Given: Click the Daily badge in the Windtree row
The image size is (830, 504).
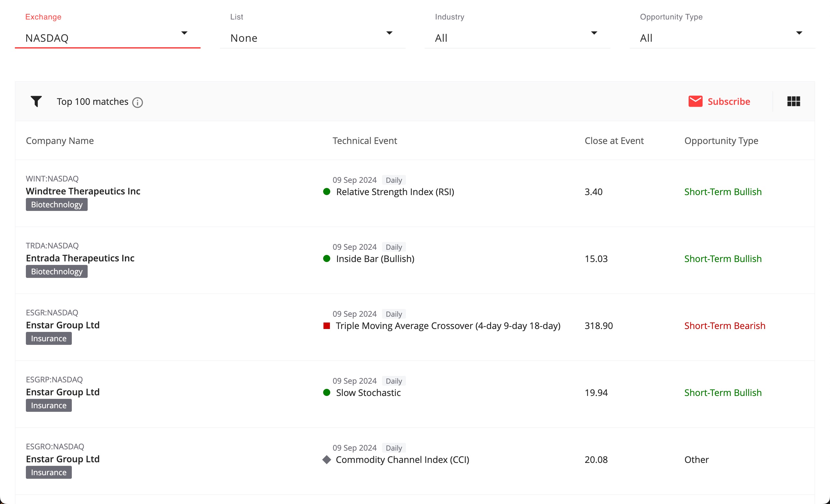Looking at the screenshot, I should (x=394, y=180).
